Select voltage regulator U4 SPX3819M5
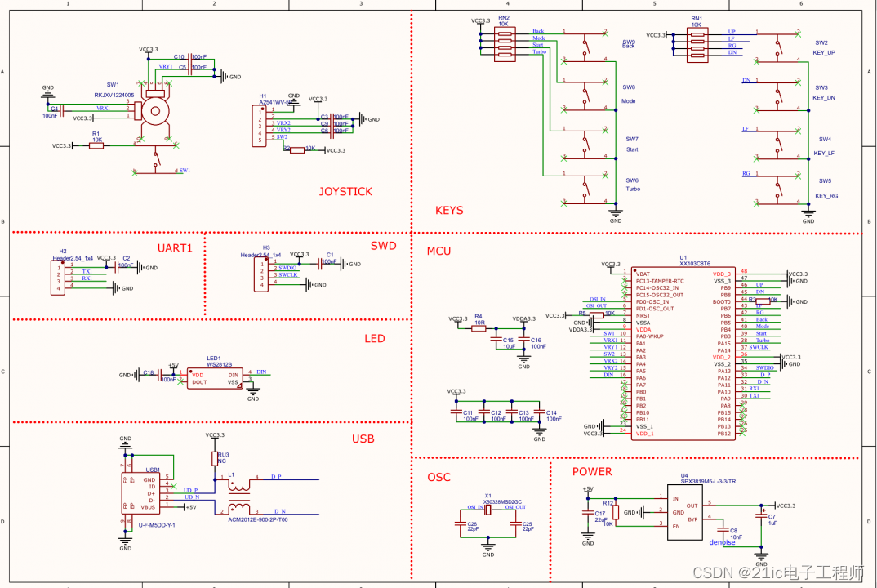The height and width of the screenshot is (588, 877). point(683,512)
